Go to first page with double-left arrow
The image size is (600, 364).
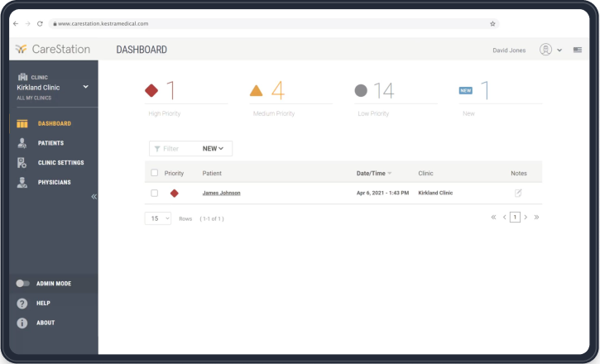coord(493,218)
